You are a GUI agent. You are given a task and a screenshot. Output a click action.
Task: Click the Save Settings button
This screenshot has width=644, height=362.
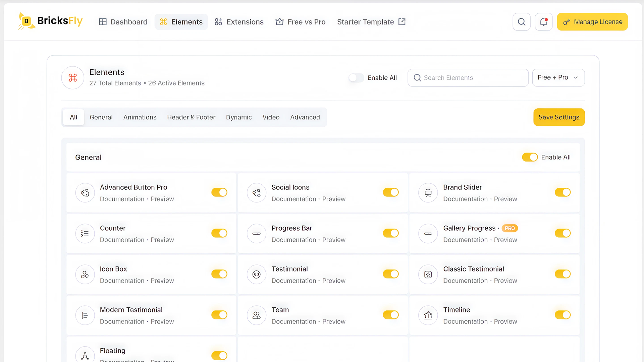pyautogui.click(x=559, y=117)
